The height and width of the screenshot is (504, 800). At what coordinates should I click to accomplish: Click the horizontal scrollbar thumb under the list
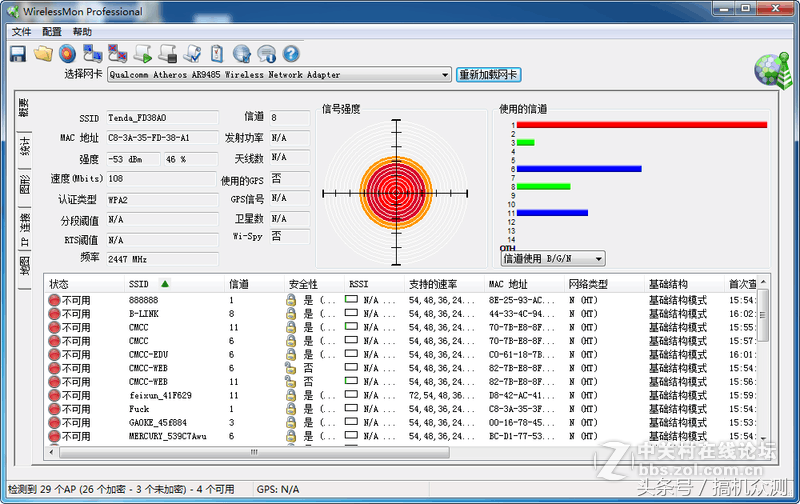point(254,452)
